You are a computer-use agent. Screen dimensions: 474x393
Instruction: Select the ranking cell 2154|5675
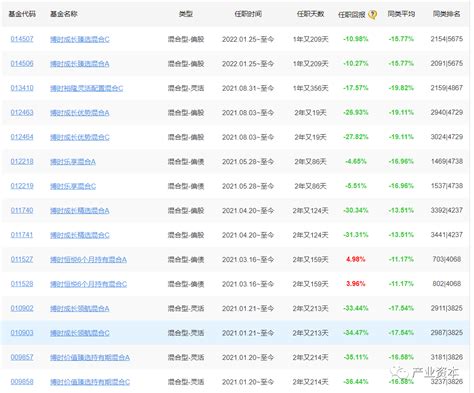(x=446, y=39)
